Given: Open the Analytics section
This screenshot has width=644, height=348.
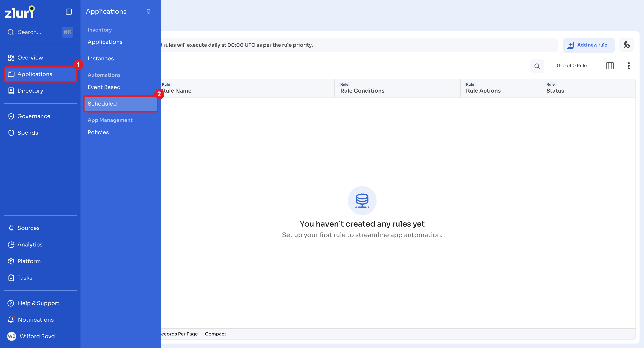Looking at the screenshot, I should click(x=40, y=244).
